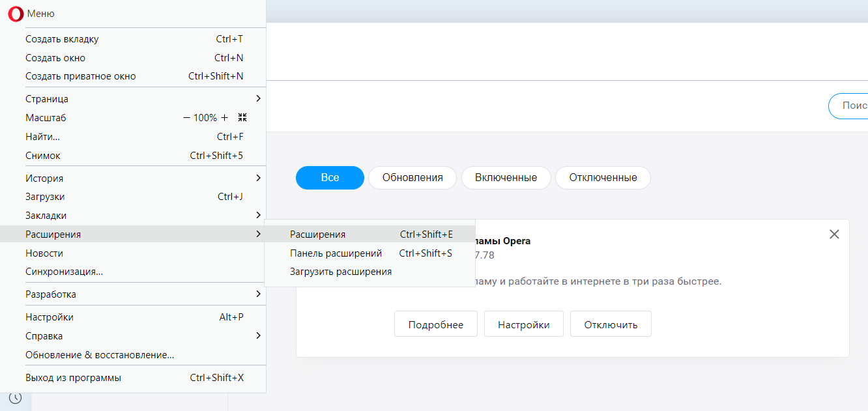Open Новости menu entry
Screen dimensions: 868x411
133,253
